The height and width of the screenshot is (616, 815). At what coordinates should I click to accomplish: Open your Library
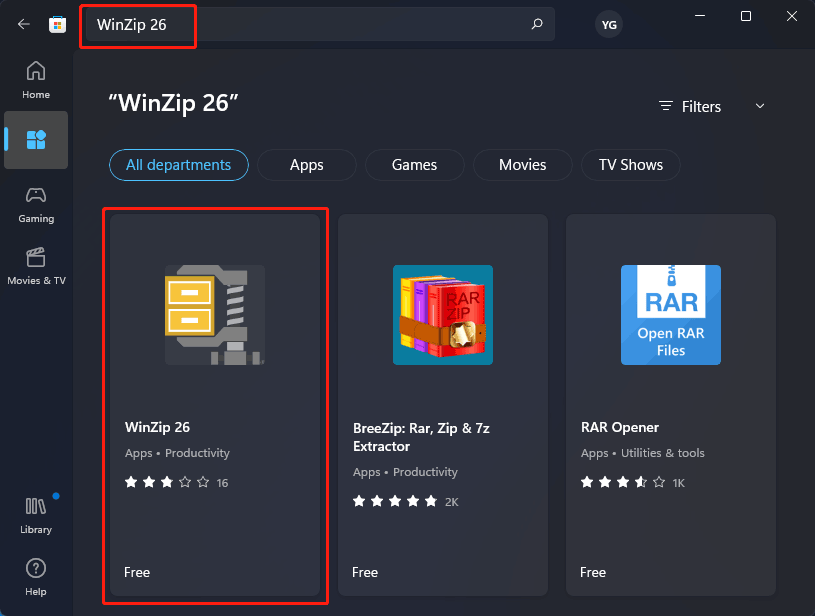coord(36,514)
